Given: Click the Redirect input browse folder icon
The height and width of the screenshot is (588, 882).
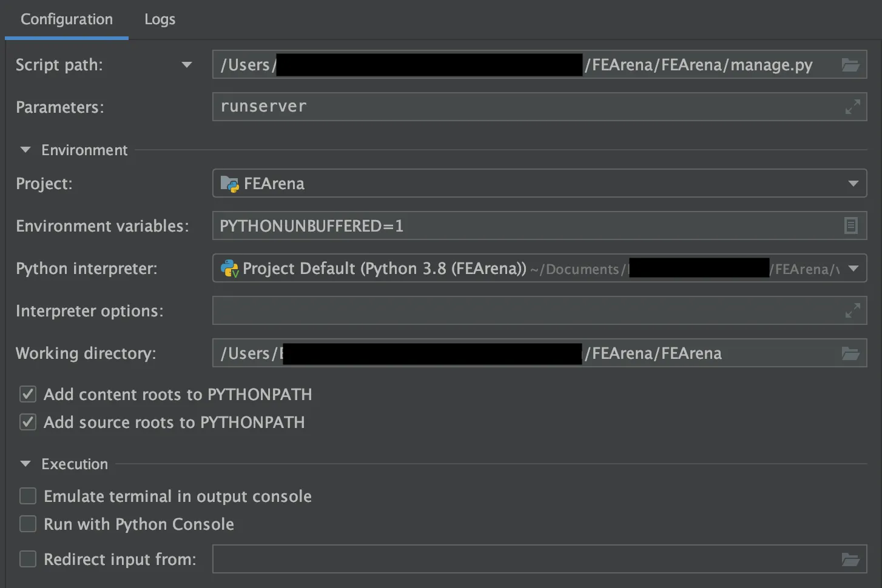Looking at the screenshot, I should pyautogui.click(x=850, y=560).
